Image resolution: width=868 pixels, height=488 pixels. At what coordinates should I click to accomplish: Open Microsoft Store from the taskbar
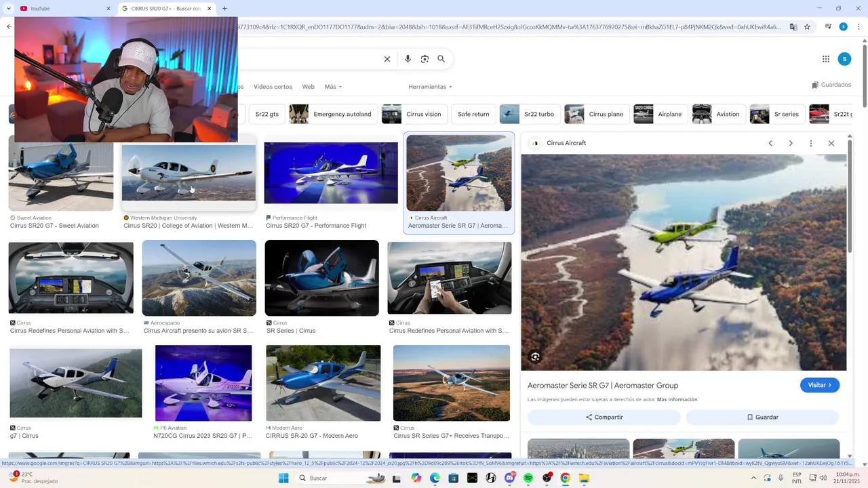pos(454,478)
